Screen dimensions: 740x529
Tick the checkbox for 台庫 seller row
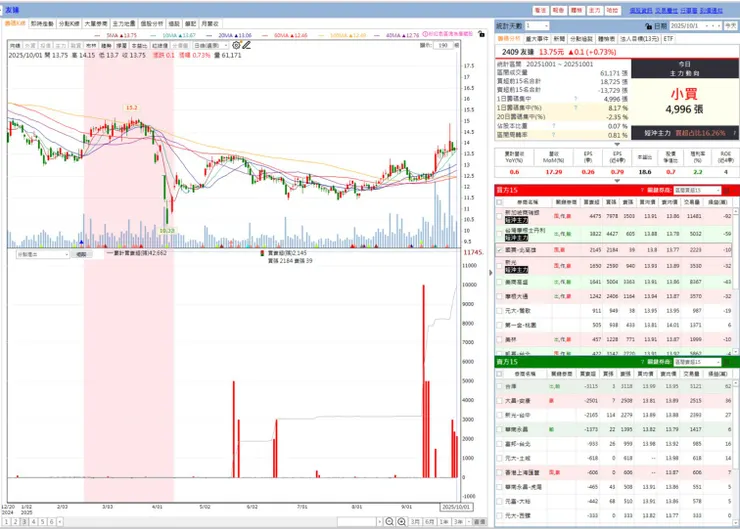pos(499,386)
